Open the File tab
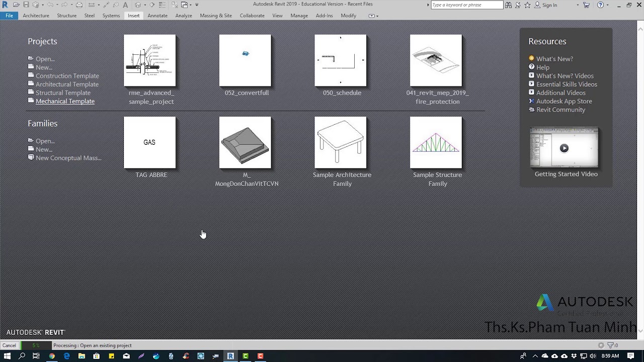This screenshot has width=644, height=362. pyautogui.click(x=9, y=16)
